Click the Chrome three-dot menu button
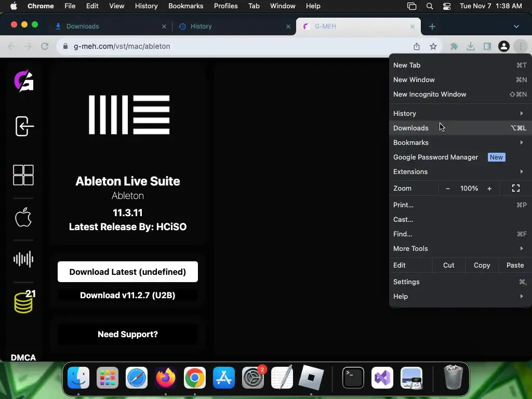The width and height of the screenshot is (532, 399). [521, 46]
